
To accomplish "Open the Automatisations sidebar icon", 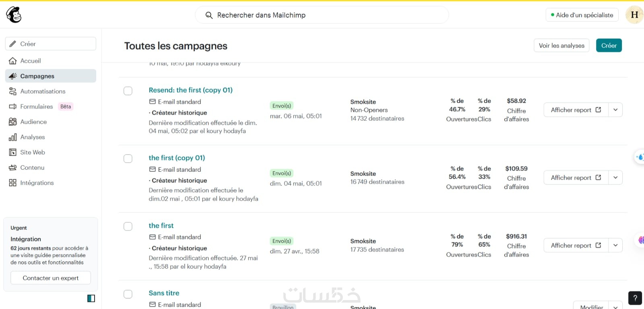I will click(x=13, y=91).
